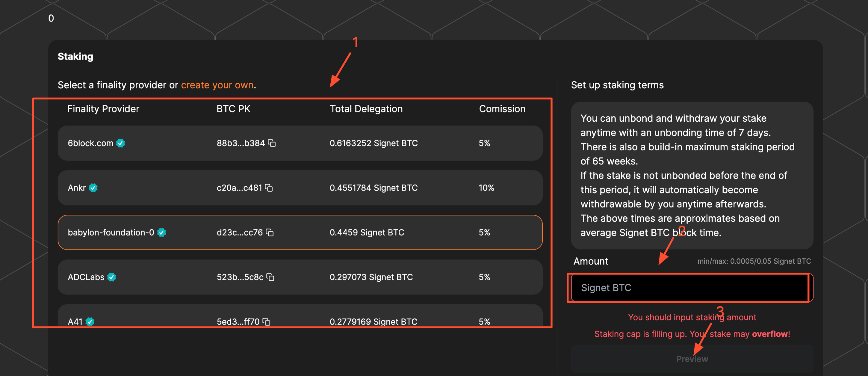
Task: Copy A41 BTC public key
Action: point(267,322)
